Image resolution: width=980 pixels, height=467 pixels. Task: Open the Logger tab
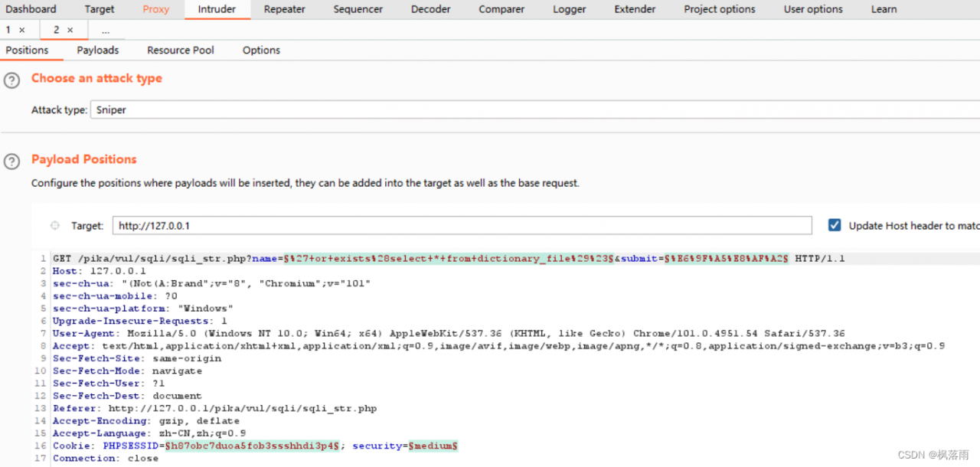569,9
